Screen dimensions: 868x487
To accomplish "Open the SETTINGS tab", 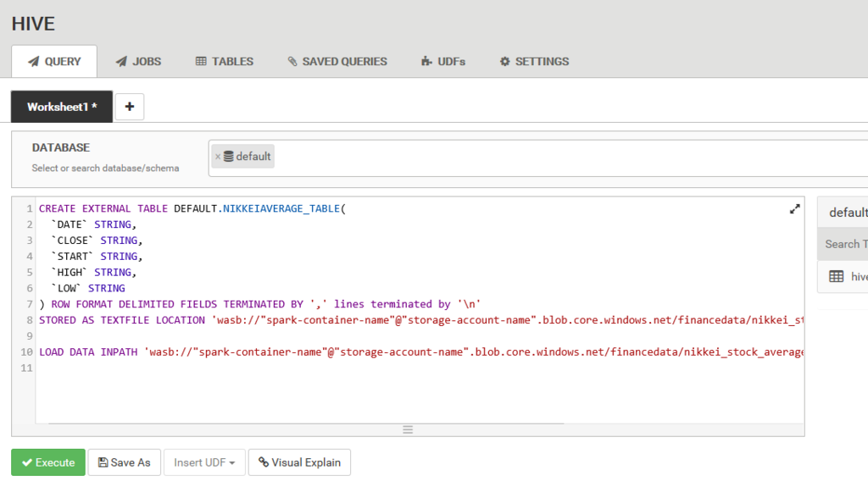I will pos(534,62).
